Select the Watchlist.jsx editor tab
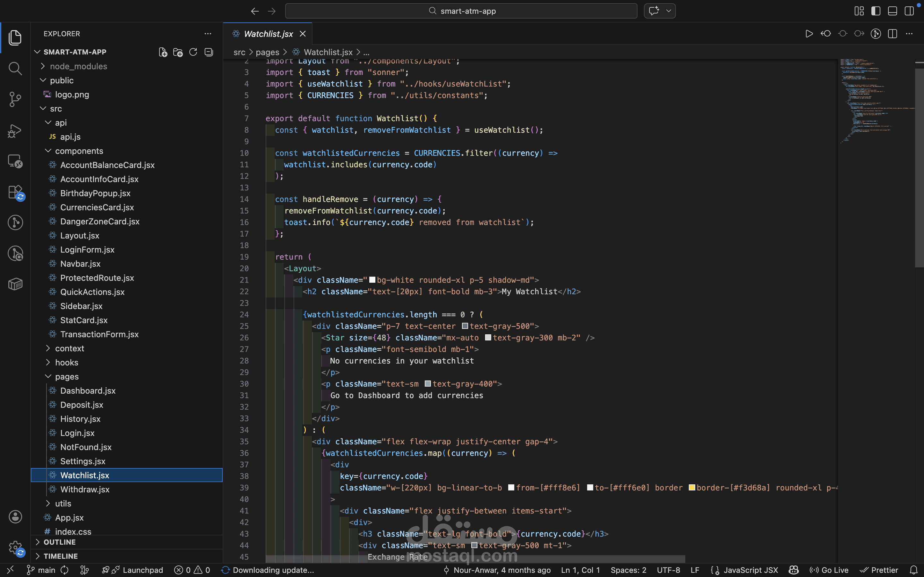 [268, 34]
